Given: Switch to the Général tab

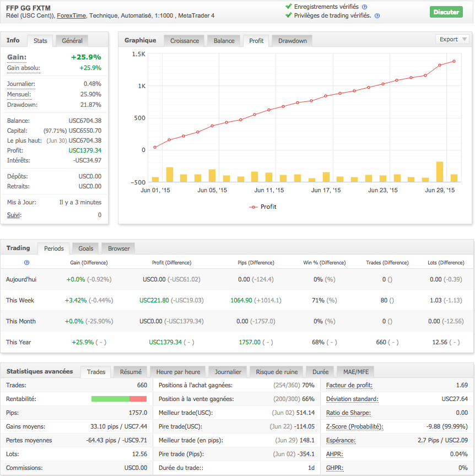Looking at the screenshot, I should [72, 41].
